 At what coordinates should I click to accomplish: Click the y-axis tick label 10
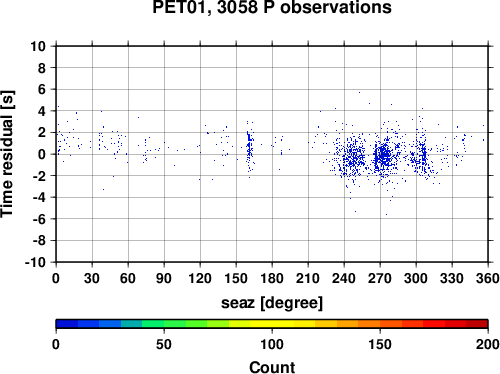tap(38, 46)
